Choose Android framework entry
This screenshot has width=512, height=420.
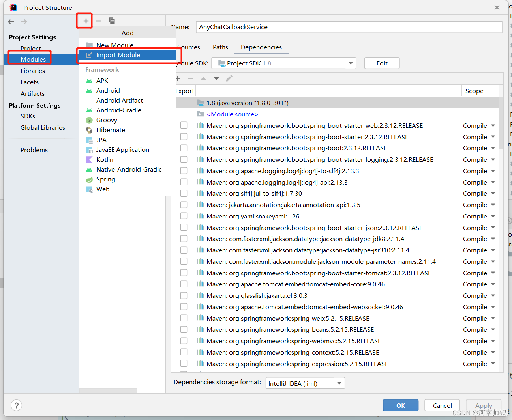pyautogui.click(x=128, y=90)
